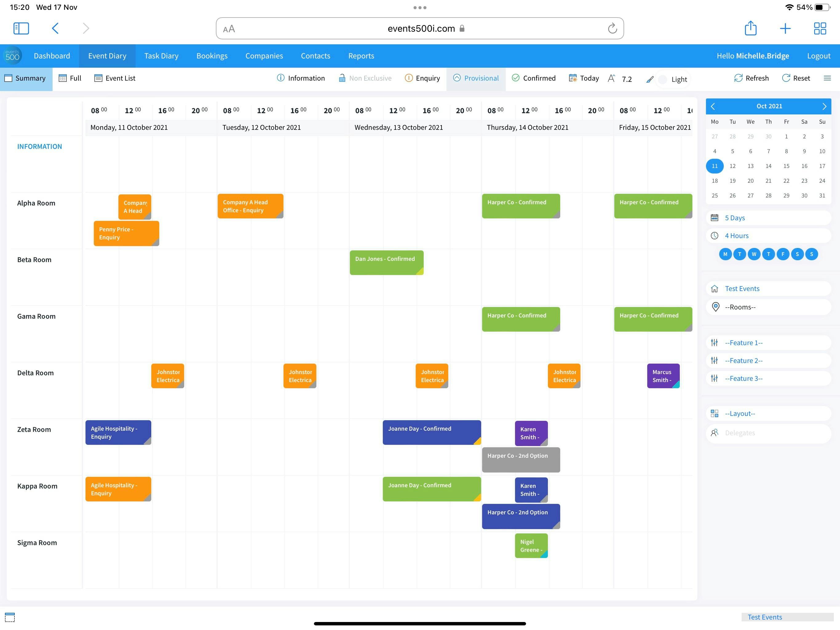
Task: Toggle the Friday day circle
Action: pyautogui.click(x=783, y=254)
